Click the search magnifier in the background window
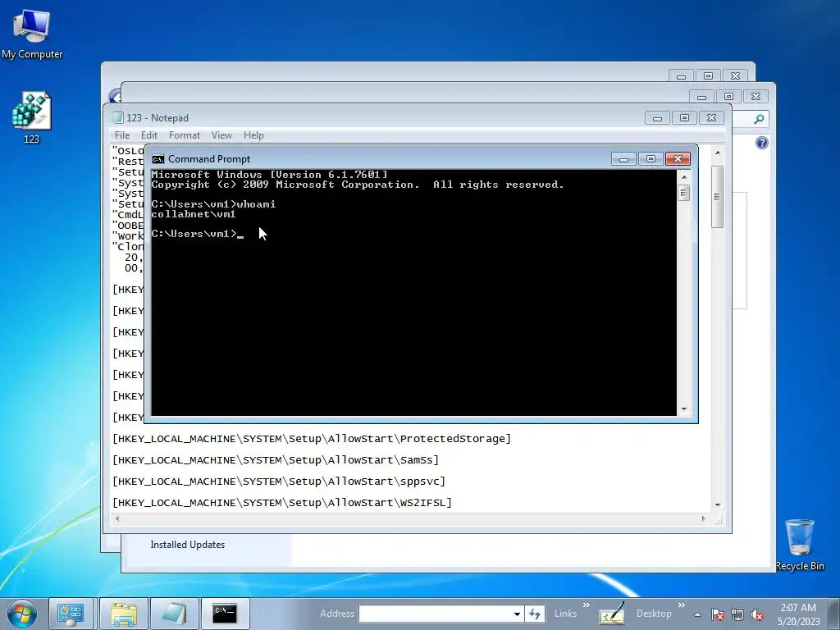The height and width of the screenshot is (630, 840). click(x=759, y=119)
